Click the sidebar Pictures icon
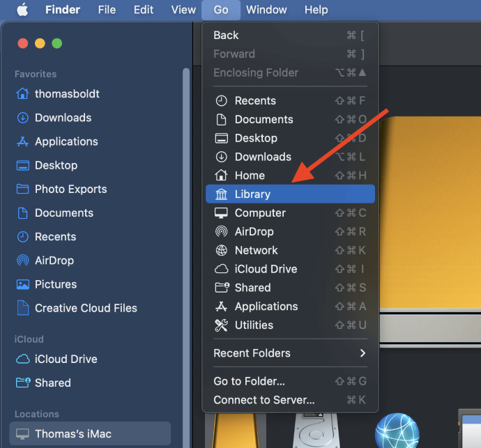481x448 pixels. coord(23,284)
